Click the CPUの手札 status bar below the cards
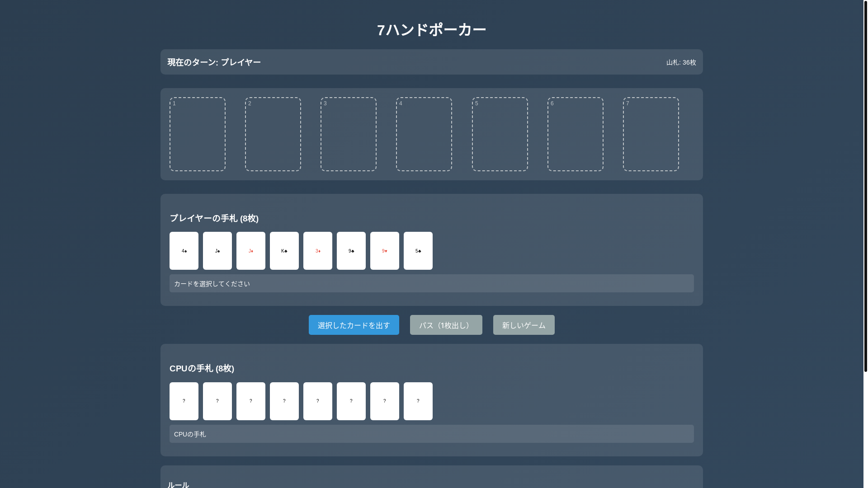 (431, 434)
